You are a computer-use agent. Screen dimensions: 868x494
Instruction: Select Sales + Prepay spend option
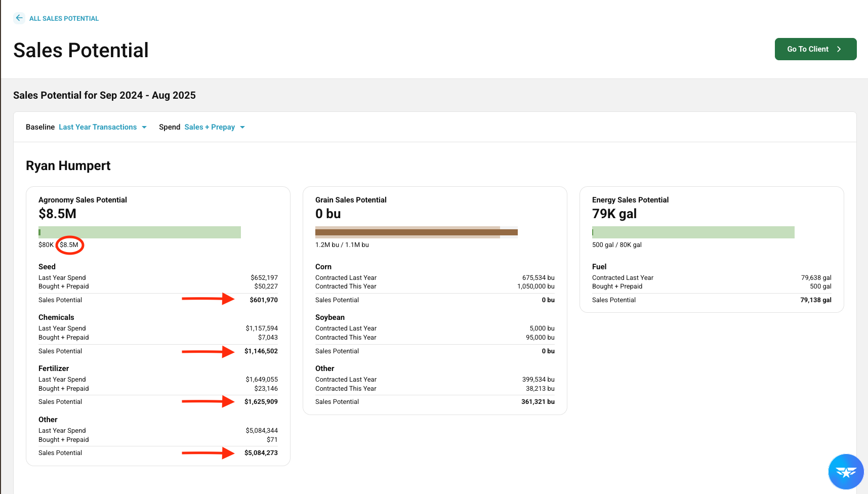(x=210, y=127)
